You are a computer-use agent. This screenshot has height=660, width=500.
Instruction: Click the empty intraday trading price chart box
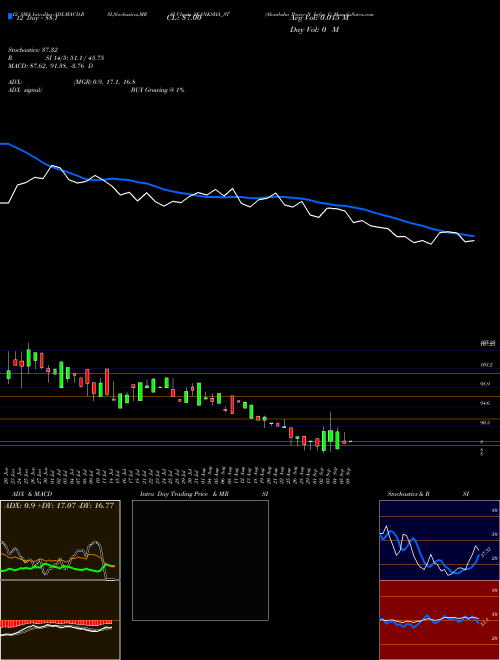click(x=200, y=560)
